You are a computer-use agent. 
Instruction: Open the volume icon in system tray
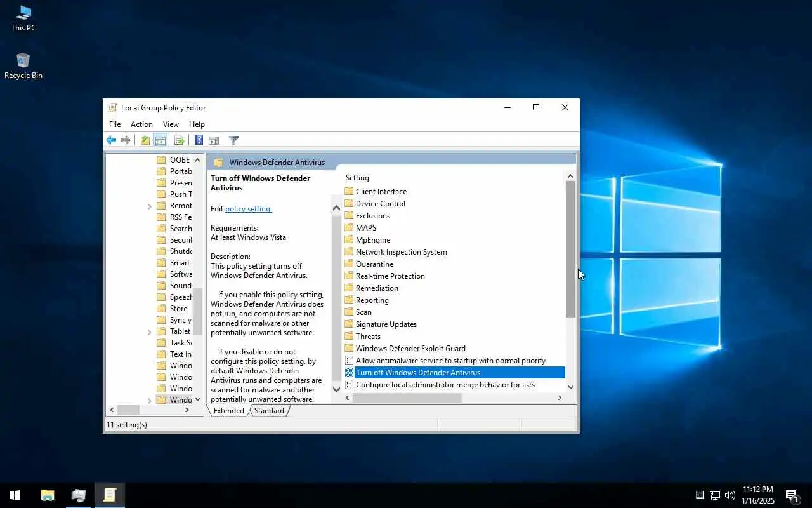(x=730, y=495)
